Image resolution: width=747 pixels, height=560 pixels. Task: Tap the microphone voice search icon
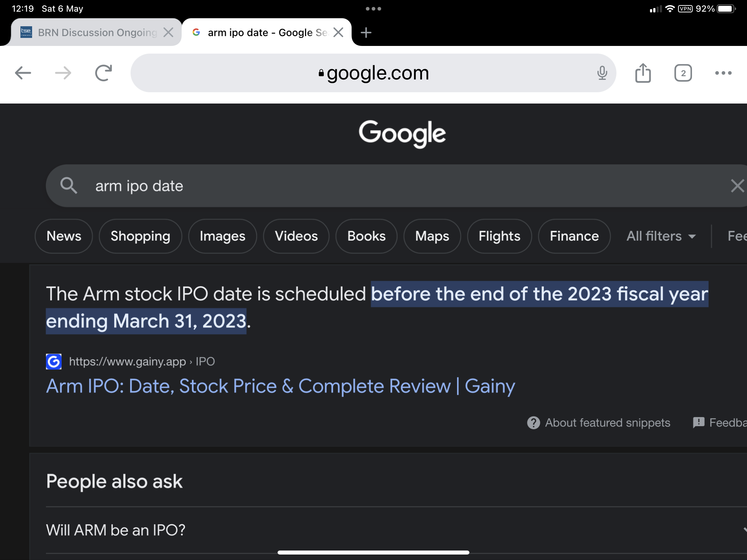602,73
